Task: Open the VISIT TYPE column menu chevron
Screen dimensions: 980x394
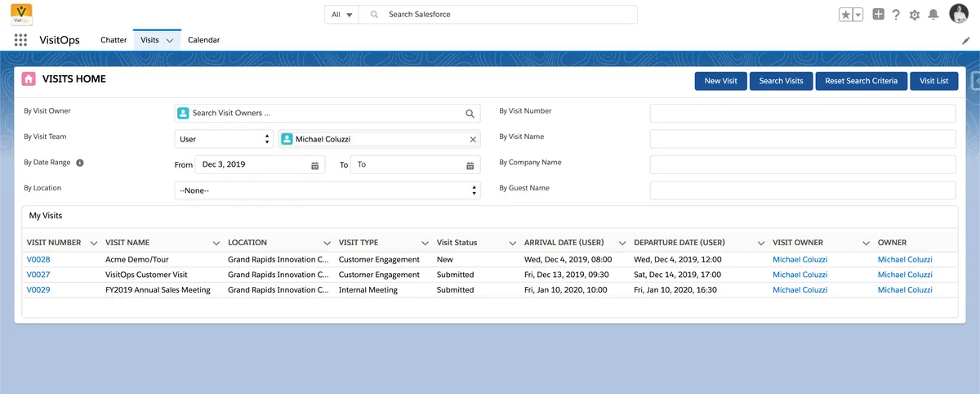Action: point(425,244)
